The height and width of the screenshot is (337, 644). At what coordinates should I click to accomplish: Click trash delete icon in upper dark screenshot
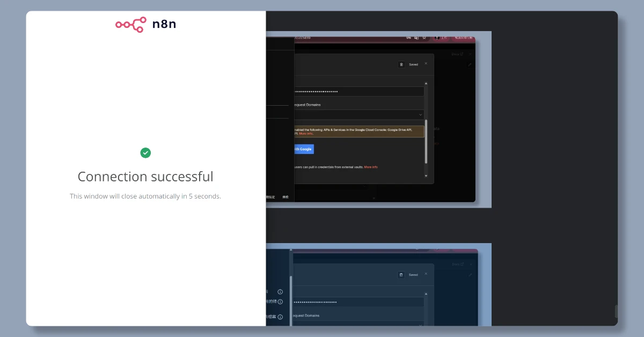(x=401, y=64)
